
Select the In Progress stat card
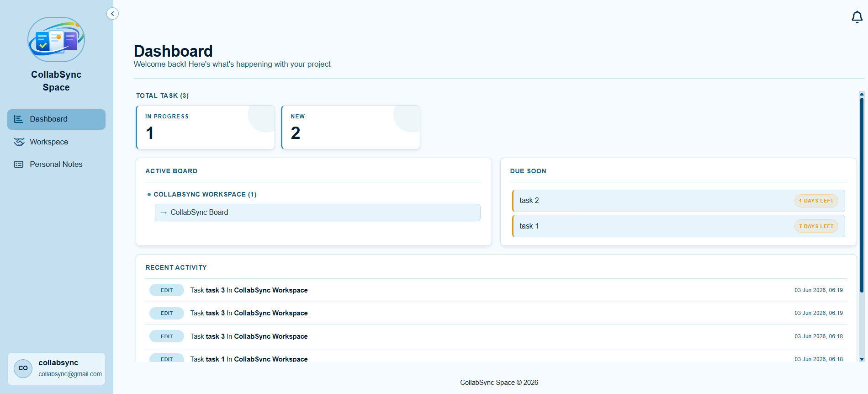tap(206, 127)
